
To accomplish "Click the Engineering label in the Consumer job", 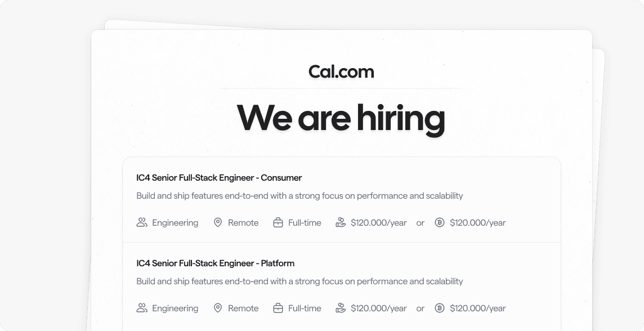I will (175, 223).
